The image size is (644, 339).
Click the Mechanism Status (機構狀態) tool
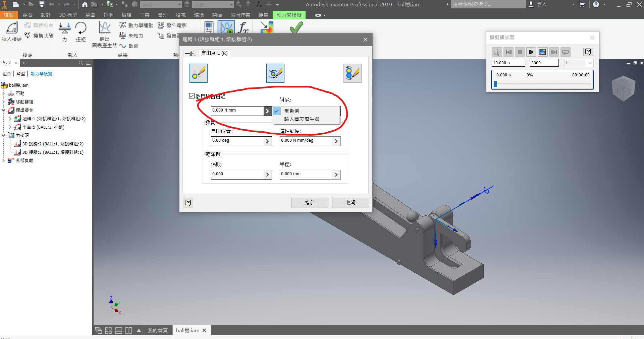pos(39,36)
